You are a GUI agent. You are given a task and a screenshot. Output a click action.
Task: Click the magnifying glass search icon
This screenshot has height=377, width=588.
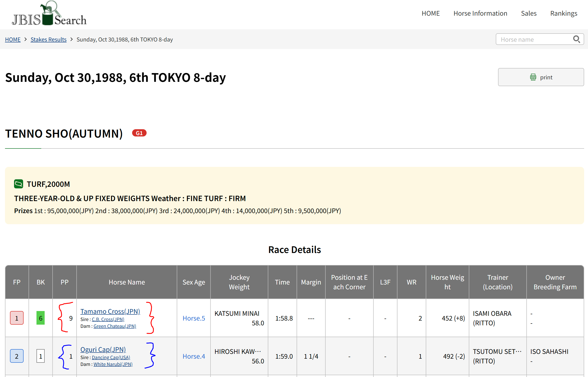(576, 39)
